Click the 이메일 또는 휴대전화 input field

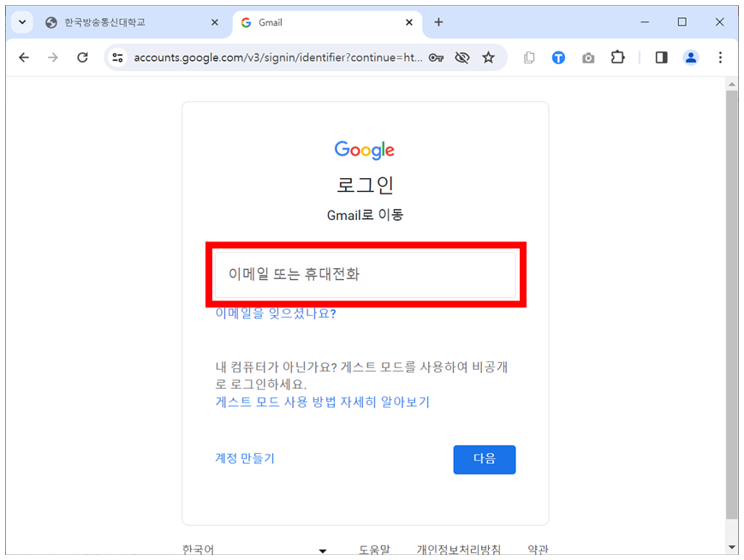(366, 275)
